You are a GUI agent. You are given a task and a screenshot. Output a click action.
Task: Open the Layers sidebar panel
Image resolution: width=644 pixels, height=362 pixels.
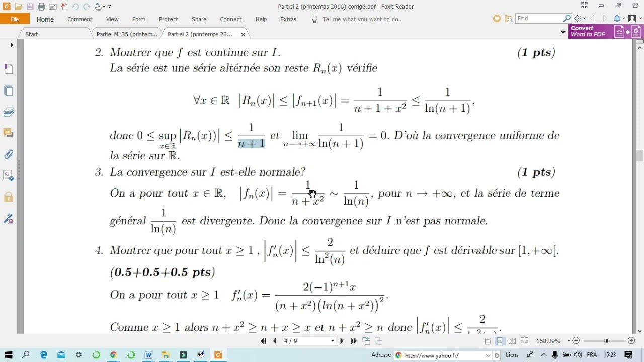click(9, 112)
